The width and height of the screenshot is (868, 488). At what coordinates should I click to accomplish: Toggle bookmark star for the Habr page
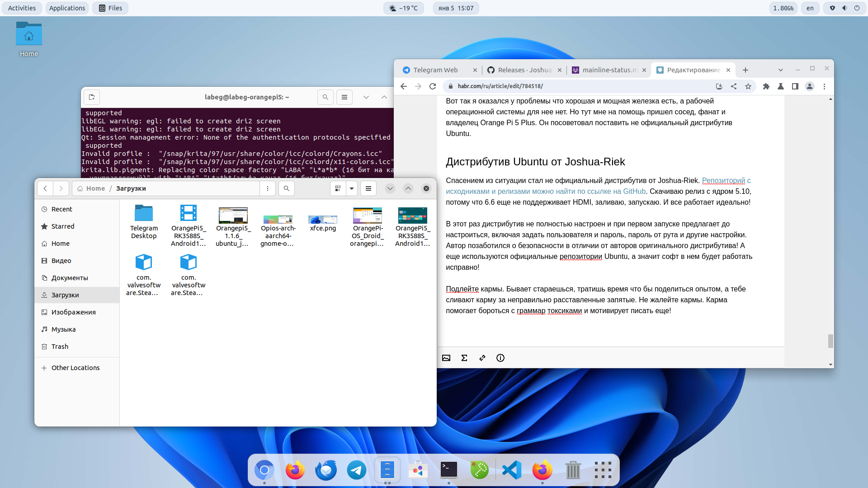tap(749, 86)
